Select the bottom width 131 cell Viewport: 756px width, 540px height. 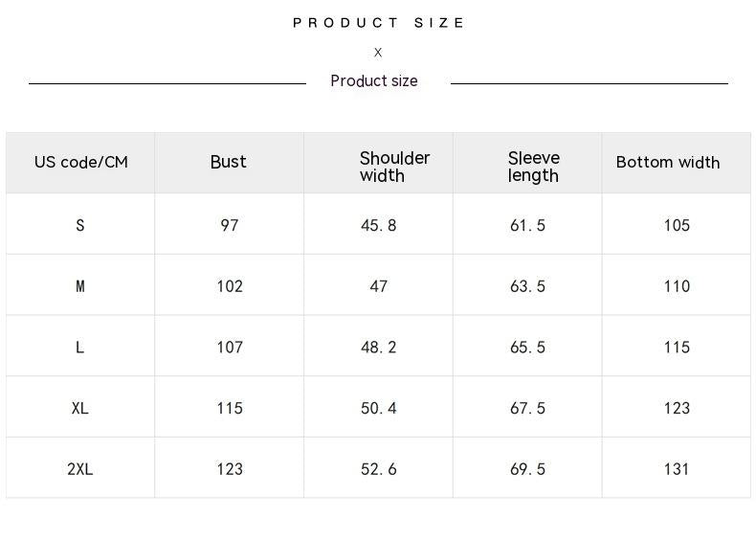677,469
